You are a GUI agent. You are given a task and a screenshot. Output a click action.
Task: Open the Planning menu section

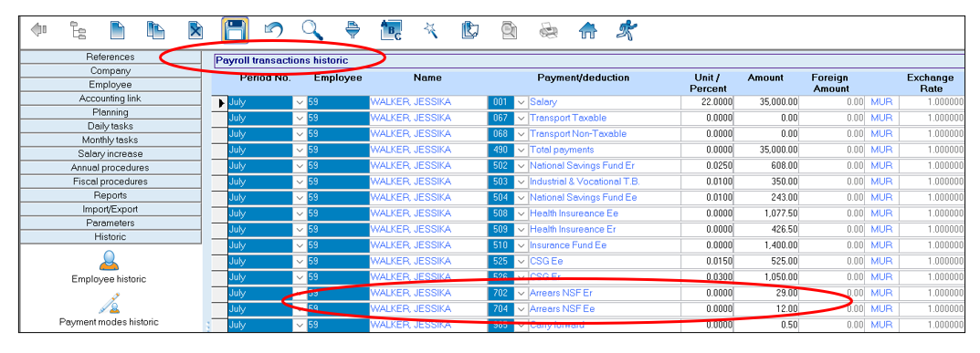110,112
